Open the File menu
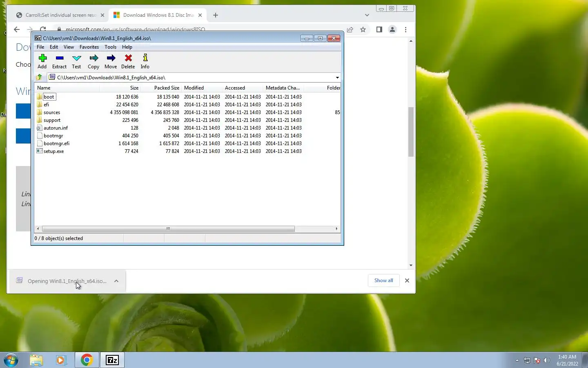Viewport: 588px width, 368px height. pos(40,47)
